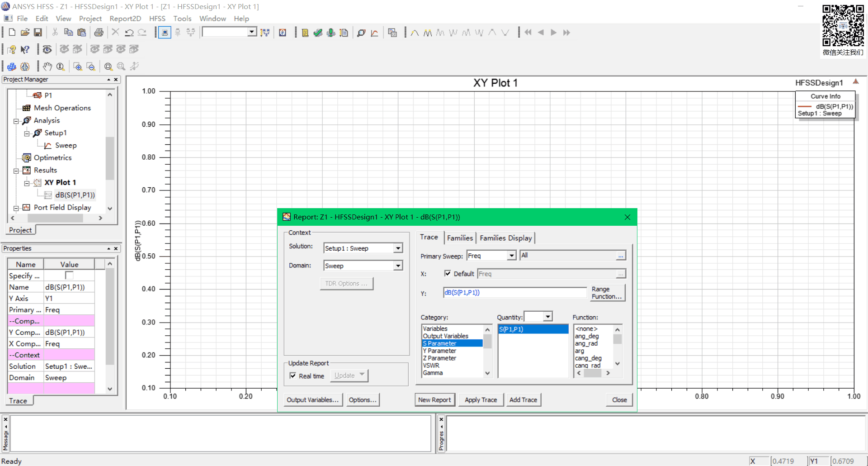Uncheck the Real time checkbox
Image resolution: width=868 pixels, height=466 pixels.
pyautogui.click(x=293, y=376)
